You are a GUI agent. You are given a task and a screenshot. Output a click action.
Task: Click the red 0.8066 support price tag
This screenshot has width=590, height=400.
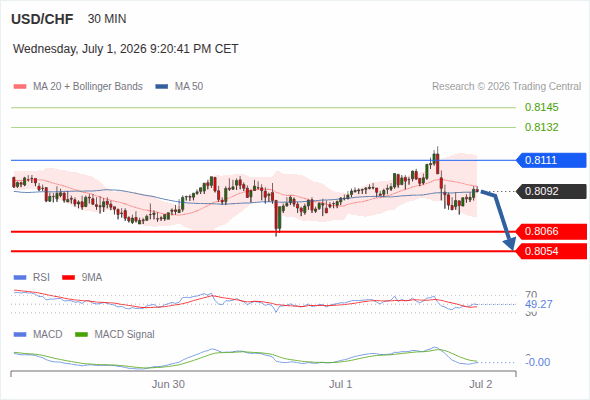[551, 231]
